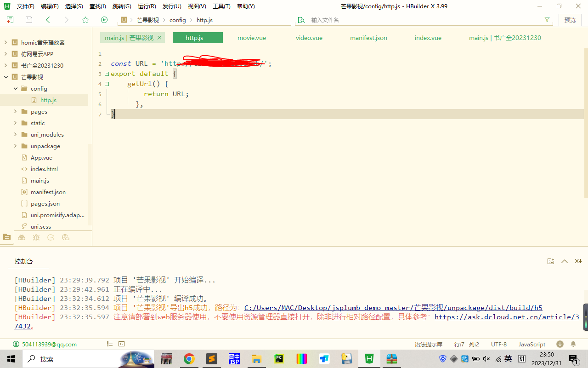The image size is (588, 368).
Task: Change the UTF-8 encoding in status bar
Action: [x=499, y=344]
